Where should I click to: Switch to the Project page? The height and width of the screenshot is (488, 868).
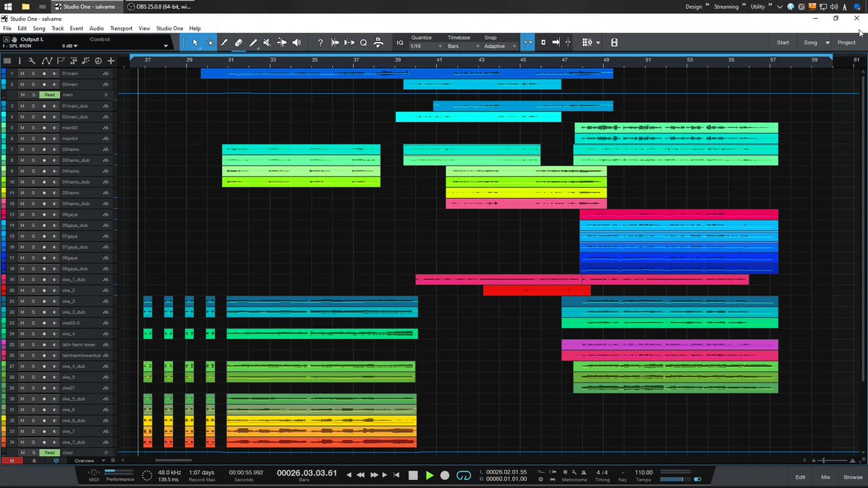point(846,43)
